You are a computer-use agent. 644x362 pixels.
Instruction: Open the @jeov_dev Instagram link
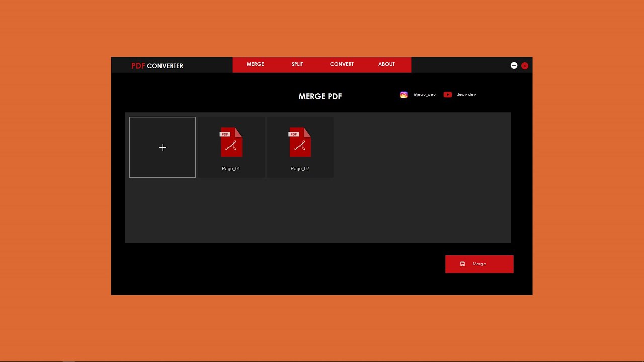[x=424, y=95]
